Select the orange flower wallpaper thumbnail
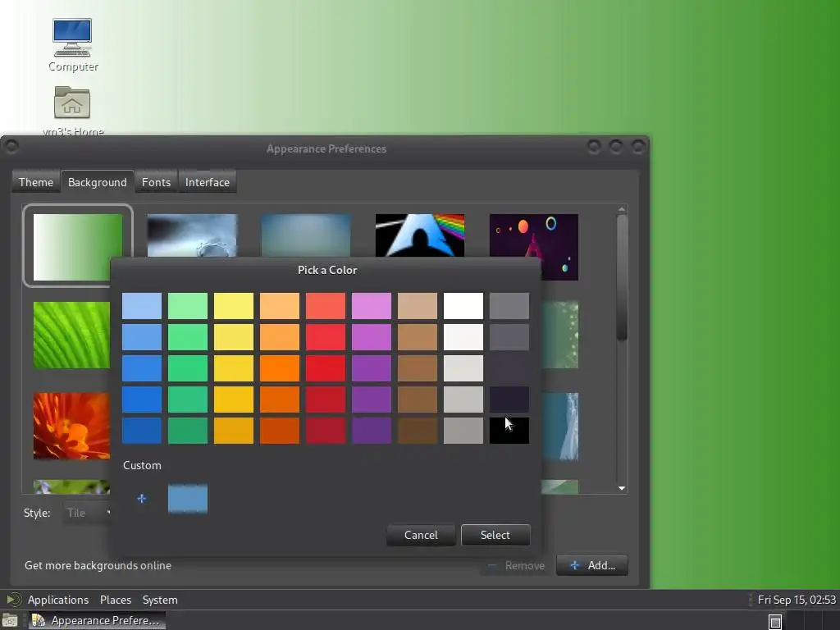 point(71,426)
